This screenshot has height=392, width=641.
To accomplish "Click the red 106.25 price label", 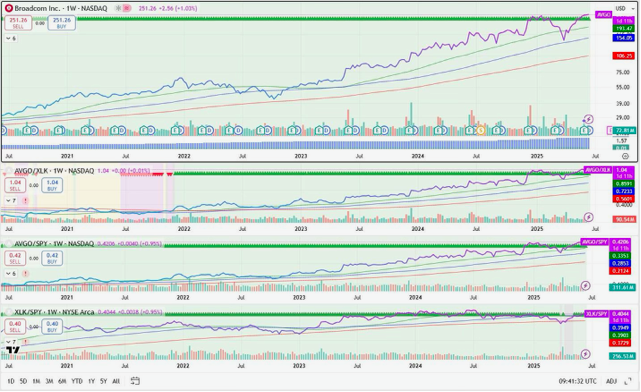I will pos(623,56).
